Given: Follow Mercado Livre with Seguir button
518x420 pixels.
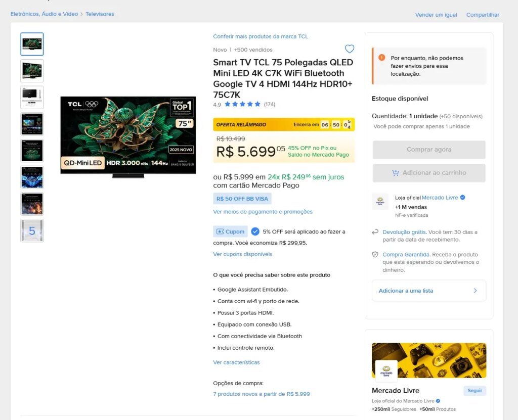Looking at the screenshot, I should tap(474, 391).
